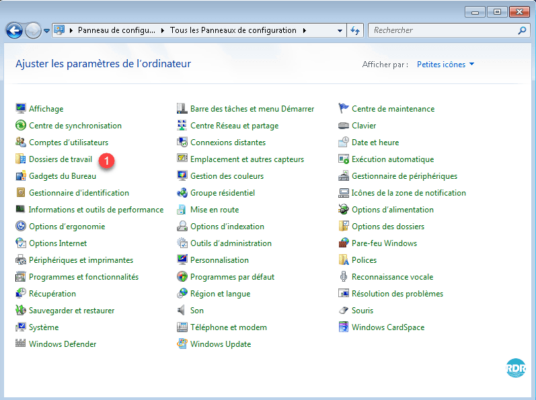This screenshot has height=400, width=536.
Task: Click the Programmes par défaut icon
Action: pos(182,277)
